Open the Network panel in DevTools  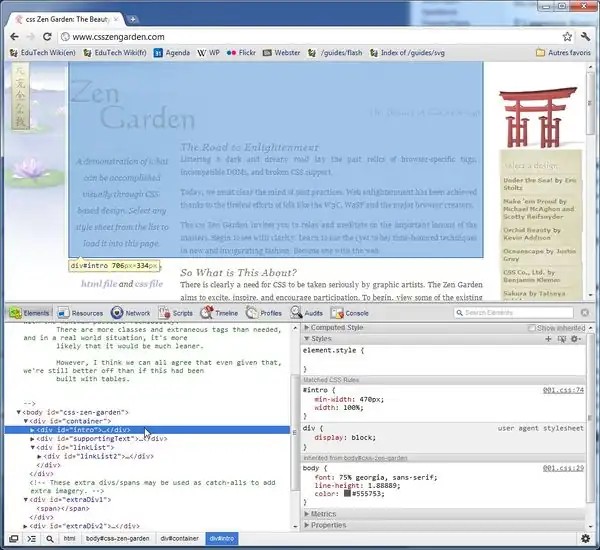[131, 313]
